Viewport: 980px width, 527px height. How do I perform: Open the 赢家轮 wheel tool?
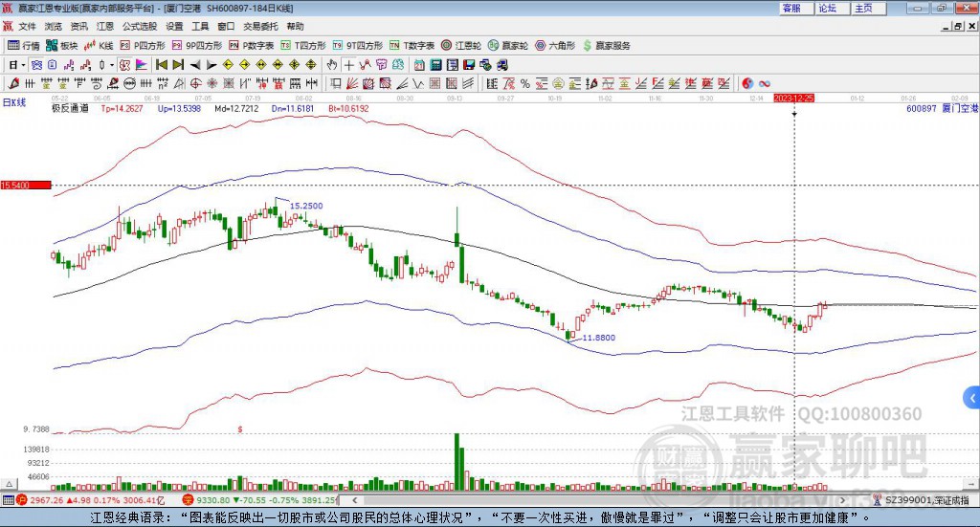[508, 46]
